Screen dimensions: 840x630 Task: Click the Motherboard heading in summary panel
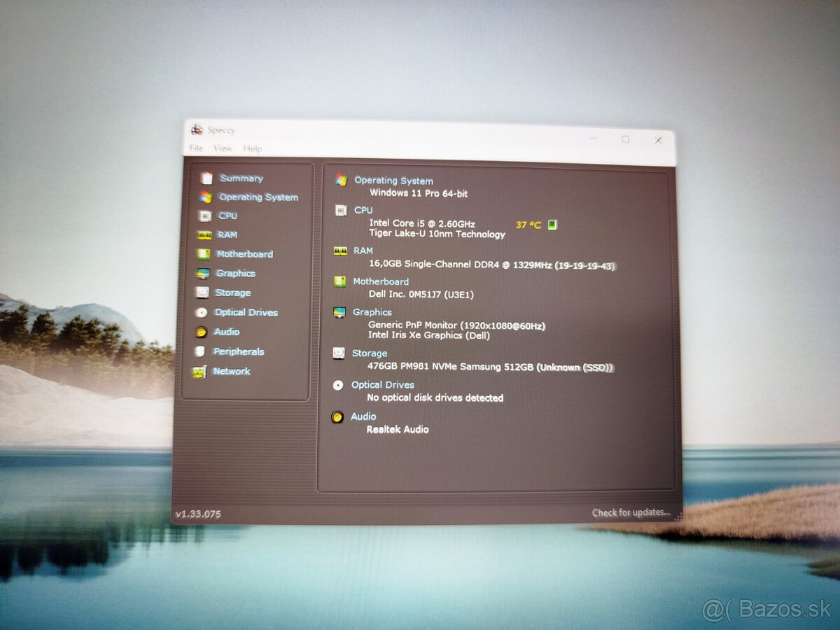381,281
